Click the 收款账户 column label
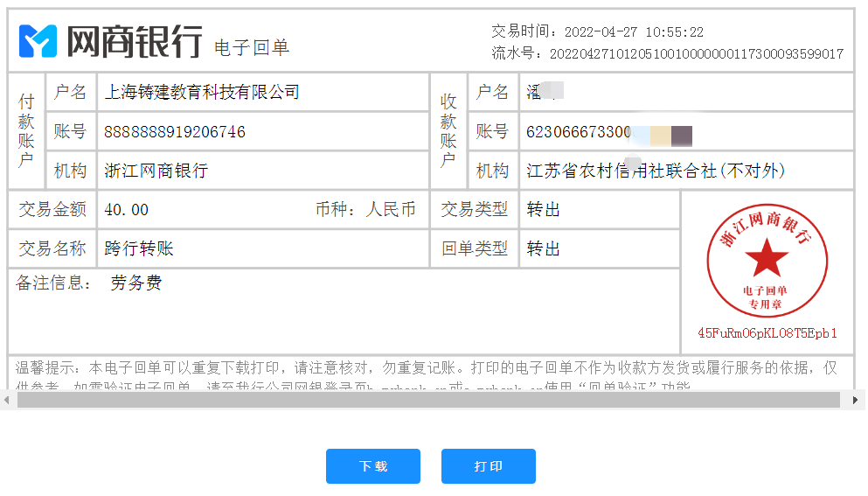The height and width of the screenshot is (496, 868). coord(448,131)
